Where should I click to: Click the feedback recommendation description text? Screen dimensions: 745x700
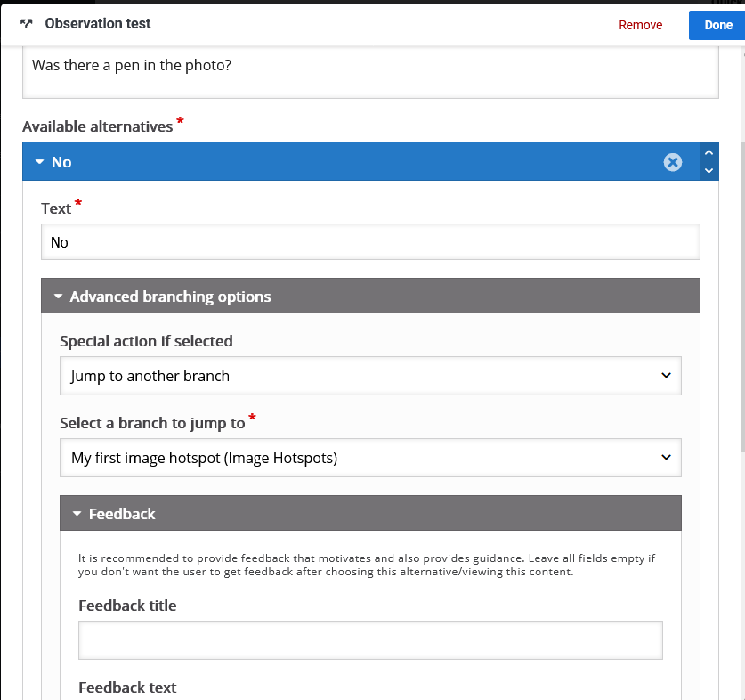[x=366, y=565]
